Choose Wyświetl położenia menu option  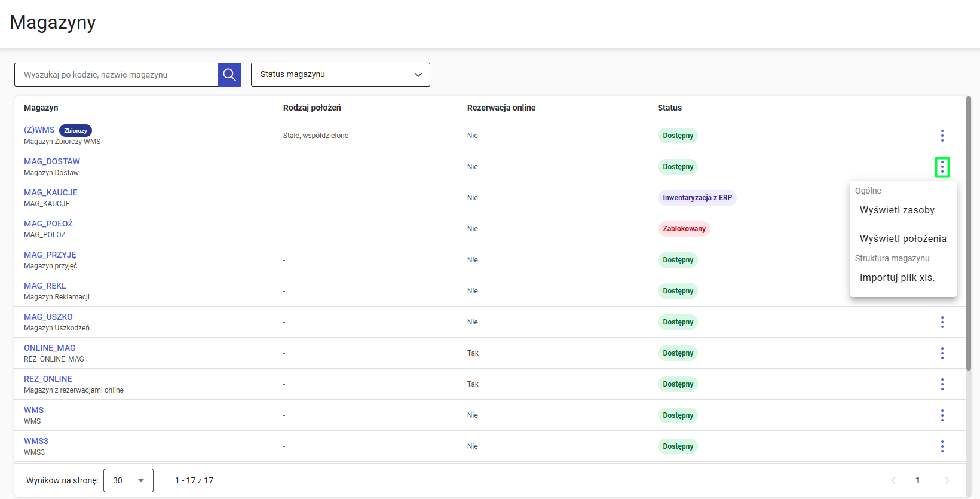(903, 239)
